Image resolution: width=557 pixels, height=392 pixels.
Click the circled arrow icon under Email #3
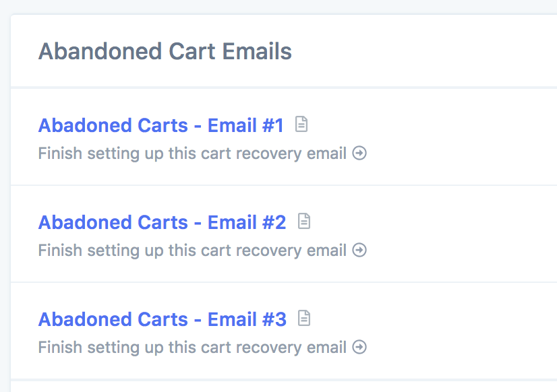(359, 347)
